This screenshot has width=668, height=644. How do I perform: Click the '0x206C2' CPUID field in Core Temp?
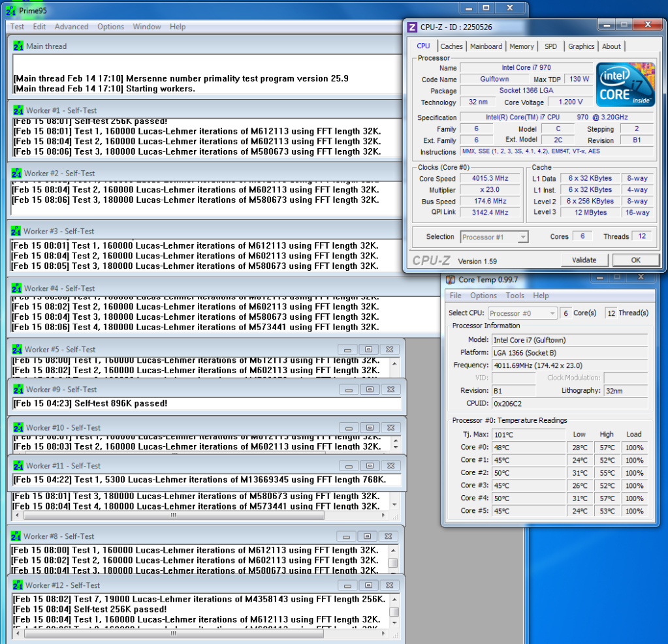click(569, 403)
